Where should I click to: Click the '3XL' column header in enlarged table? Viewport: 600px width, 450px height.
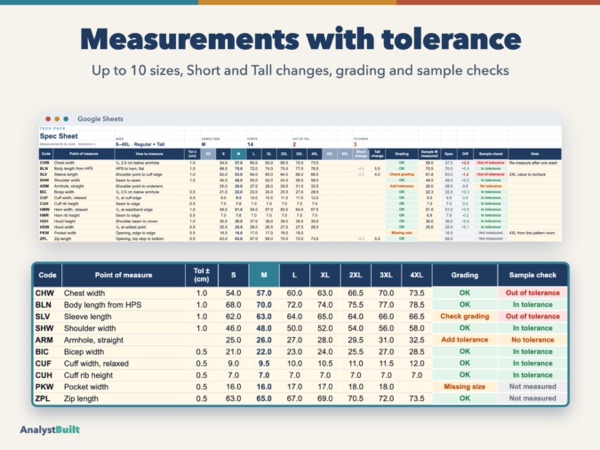click(386, 275)
